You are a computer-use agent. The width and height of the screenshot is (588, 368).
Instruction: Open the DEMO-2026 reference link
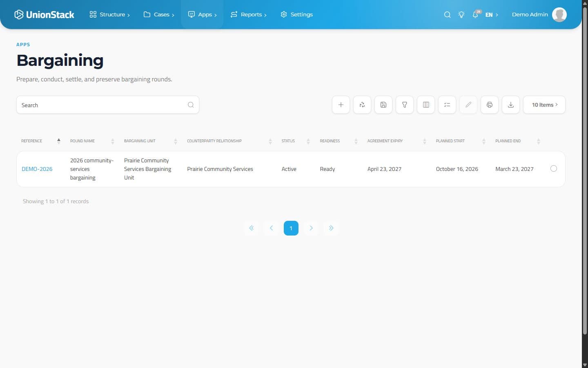pyautogui.click(x=37, y=169)
